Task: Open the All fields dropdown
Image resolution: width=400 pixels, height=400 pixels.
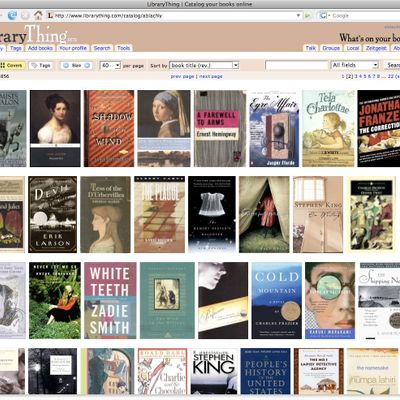Action: [355, 65]
